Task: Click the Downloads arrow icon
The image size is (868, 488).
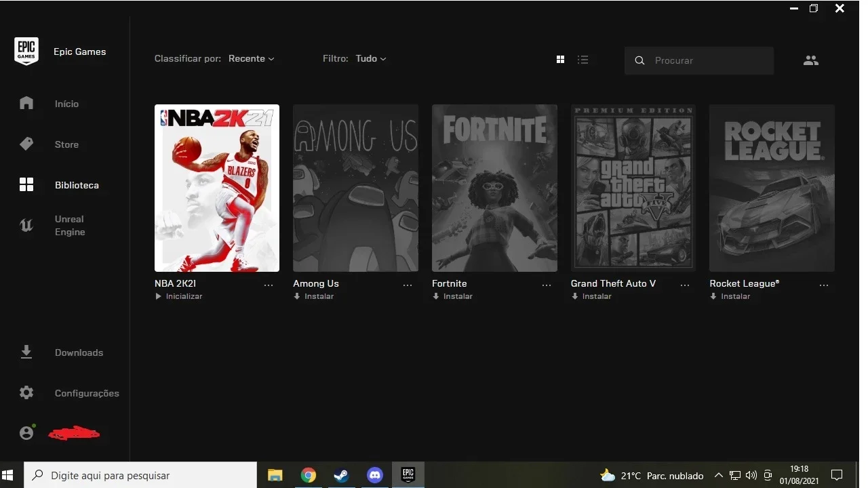Action: 26,352
